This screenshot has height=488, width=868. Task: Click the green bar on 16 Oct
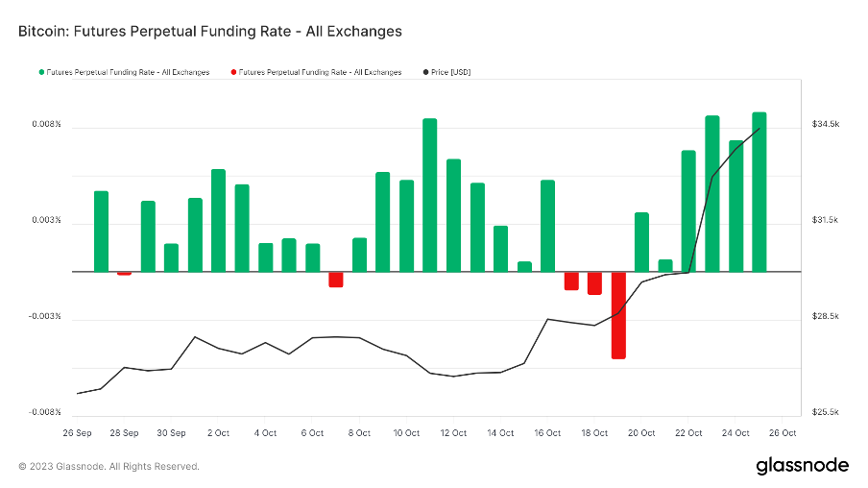tap(547, 226)
